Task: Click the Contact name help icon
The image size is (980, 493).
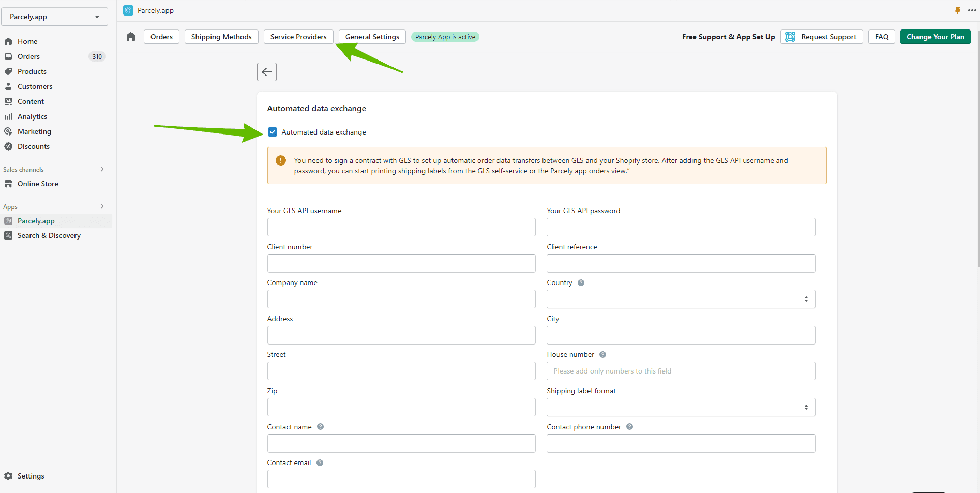Action: tap(320, 427)
